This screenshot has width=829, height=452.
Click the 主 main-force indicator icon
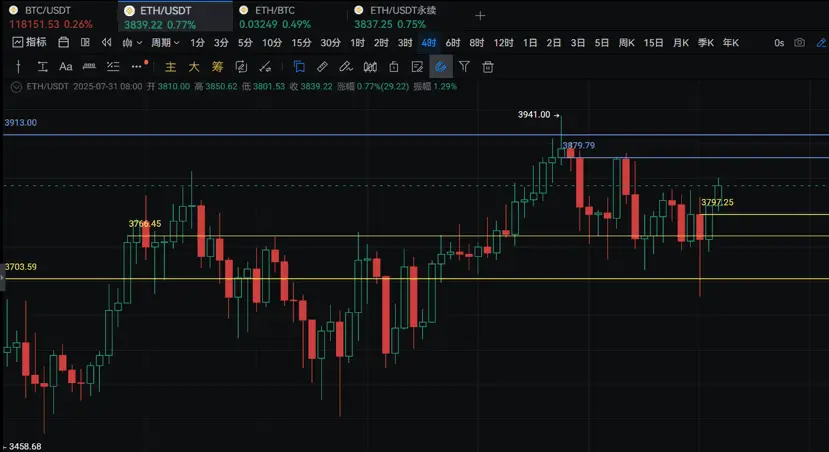170,67
